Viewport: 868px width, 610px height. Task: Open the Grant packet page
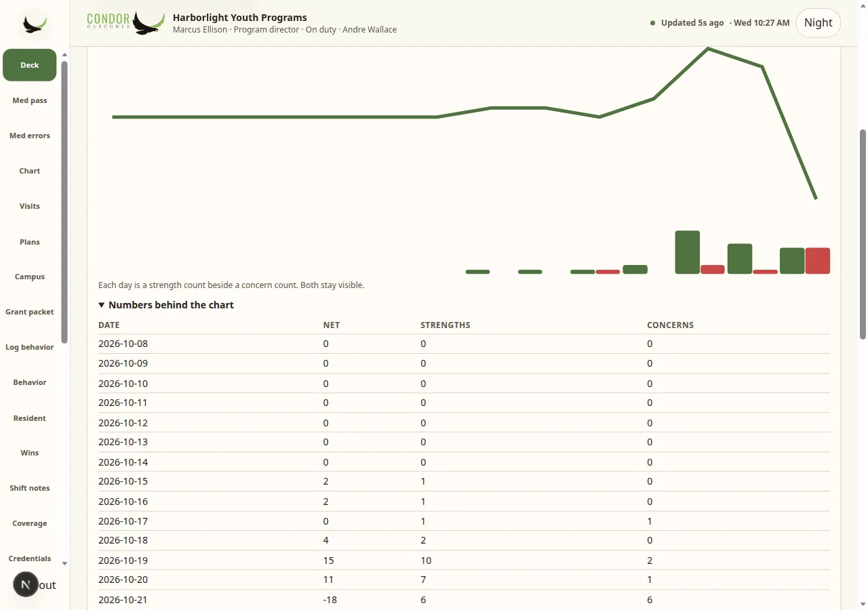(x=30, y=312)
